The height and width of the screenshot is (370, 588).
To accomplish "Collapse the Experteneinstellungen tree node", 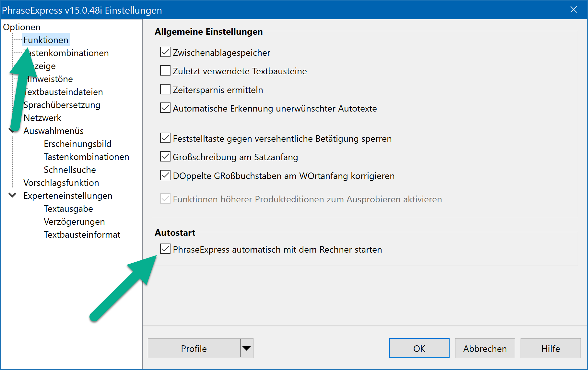I will 12,195.
